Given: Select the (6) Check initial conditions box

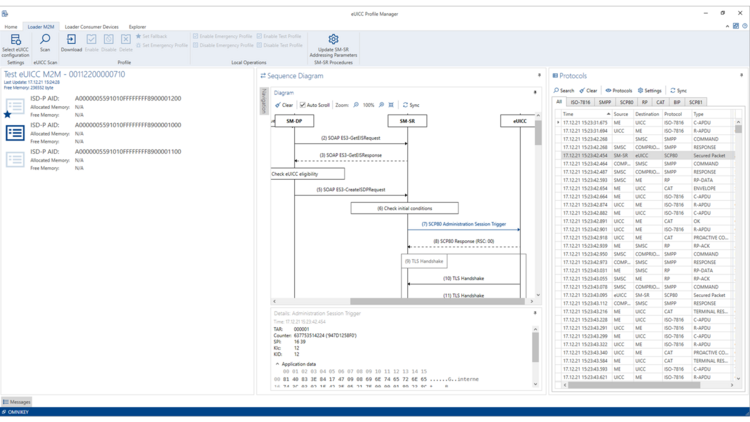Looking at the screenshot, I should [x=404, y=208].
